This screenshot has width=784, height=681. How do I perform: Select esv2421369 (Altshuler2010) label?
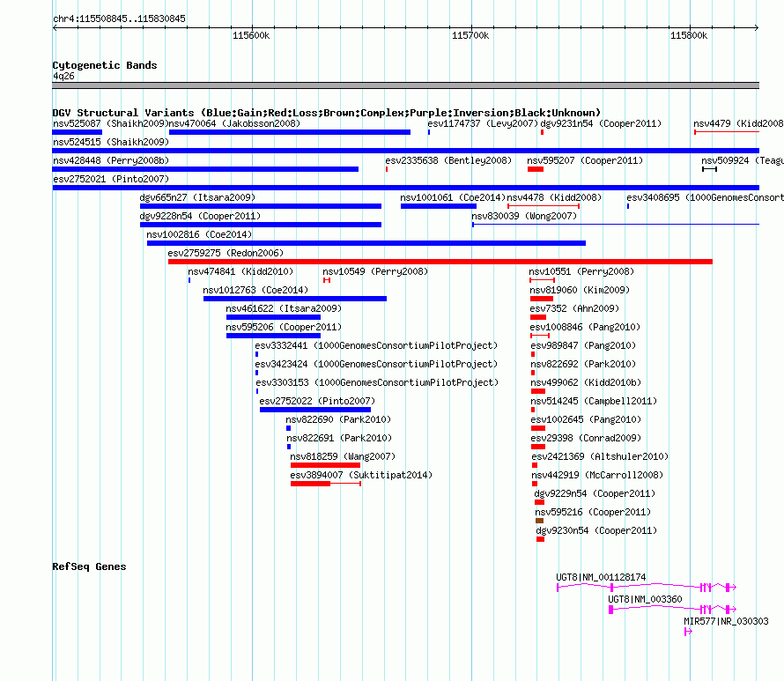pyautogui.click(x=600, y=456)
